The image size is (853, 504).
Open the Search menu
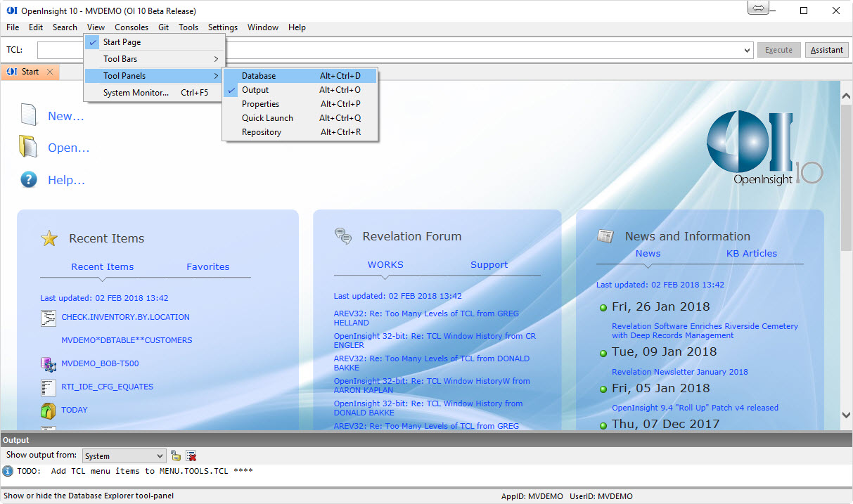(65, 27)
